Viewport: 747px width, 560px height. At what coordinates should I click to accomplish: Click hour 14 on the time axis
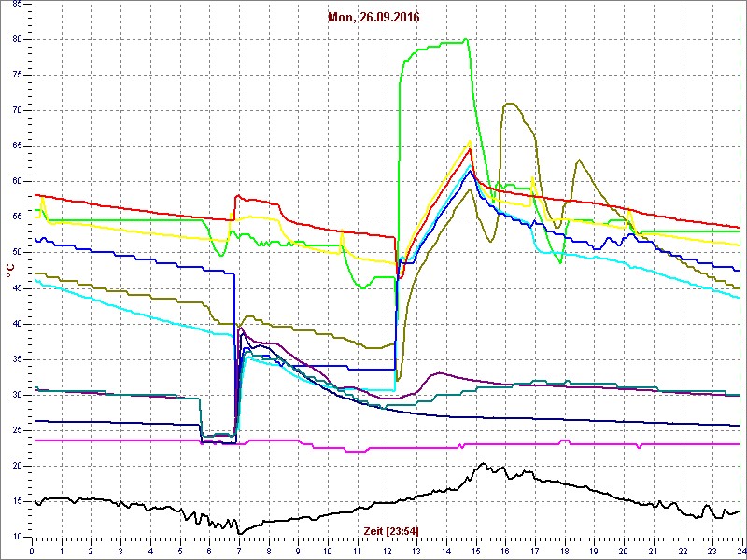(x=446, y=551)
